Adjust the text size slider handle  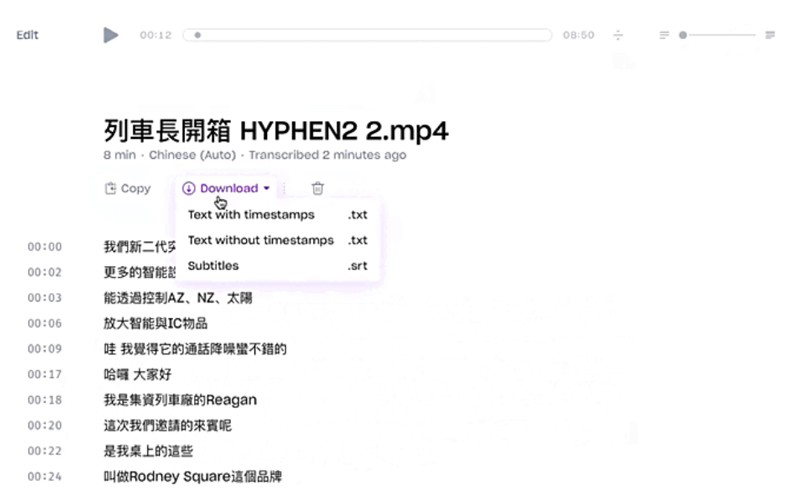(683, 35)
